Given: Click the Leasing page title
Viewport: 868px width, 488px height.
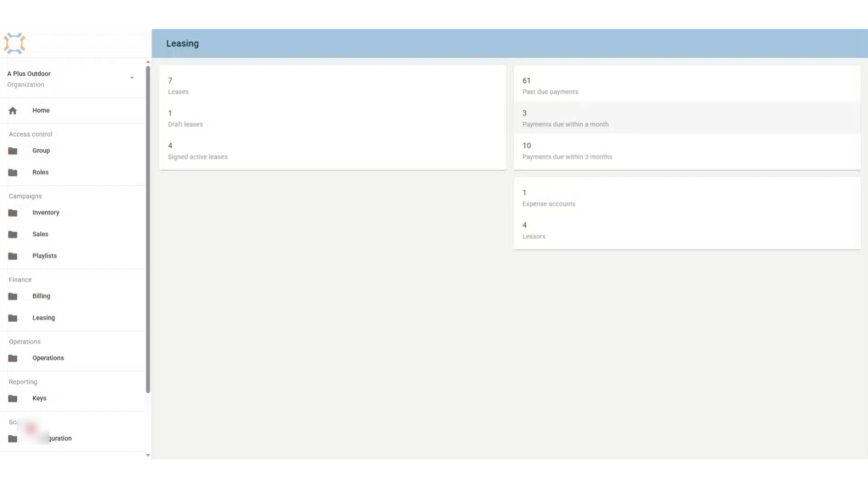Looking at the screenshot, I should 182,44.
